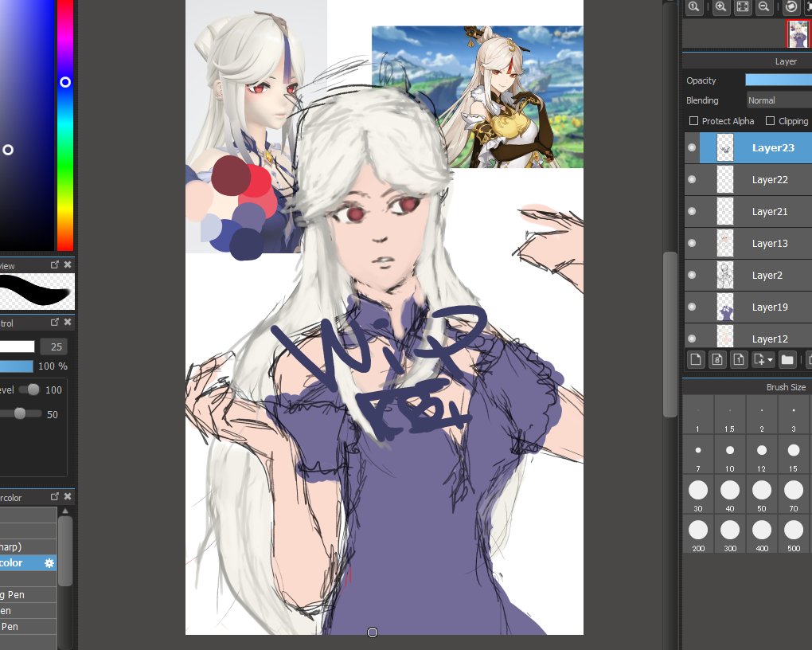Click the navigator canvas thumbnail preview
Viewport: 812px width, 650px height.
[x=798, y=33]
